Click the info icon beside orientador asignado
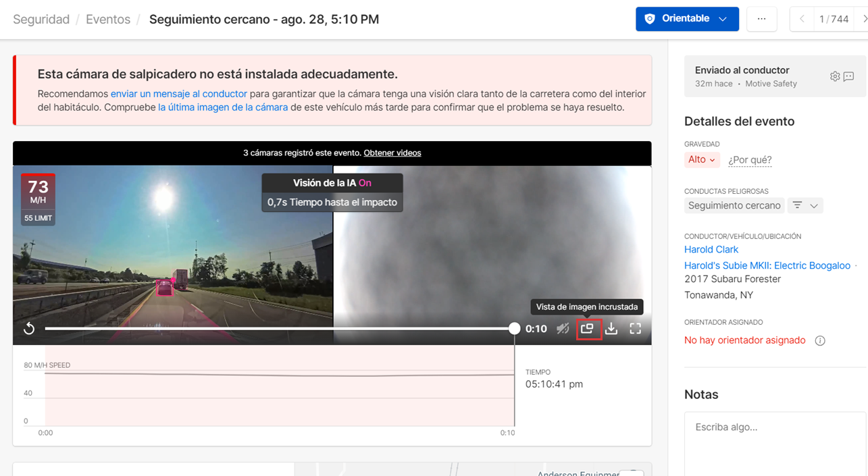The width and height of the screenshot is (868, 476). pyautogui.click(x=820, y=341)
